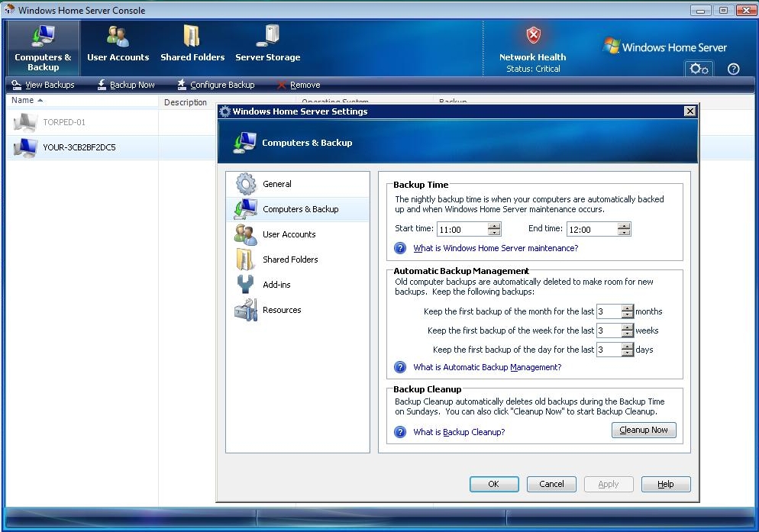Check the Network Health critical status icon

[x=533, y=37]
